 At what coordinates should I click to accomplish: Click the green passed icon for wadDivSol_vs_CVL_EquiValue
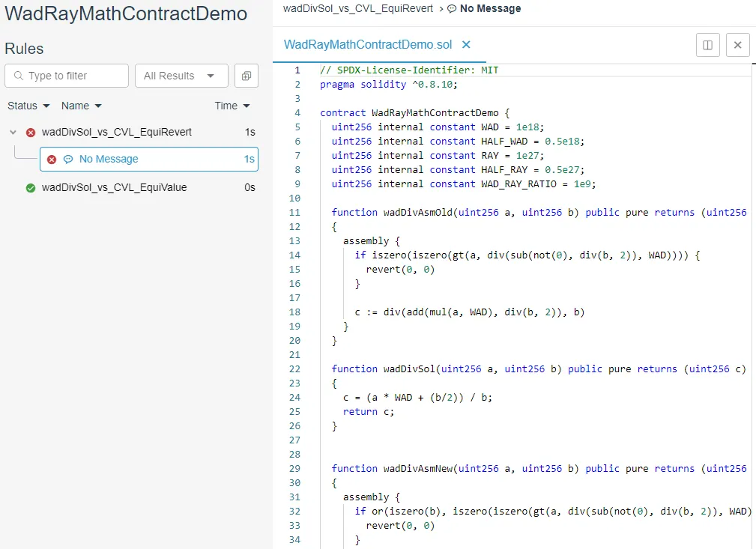pos(31,188)
